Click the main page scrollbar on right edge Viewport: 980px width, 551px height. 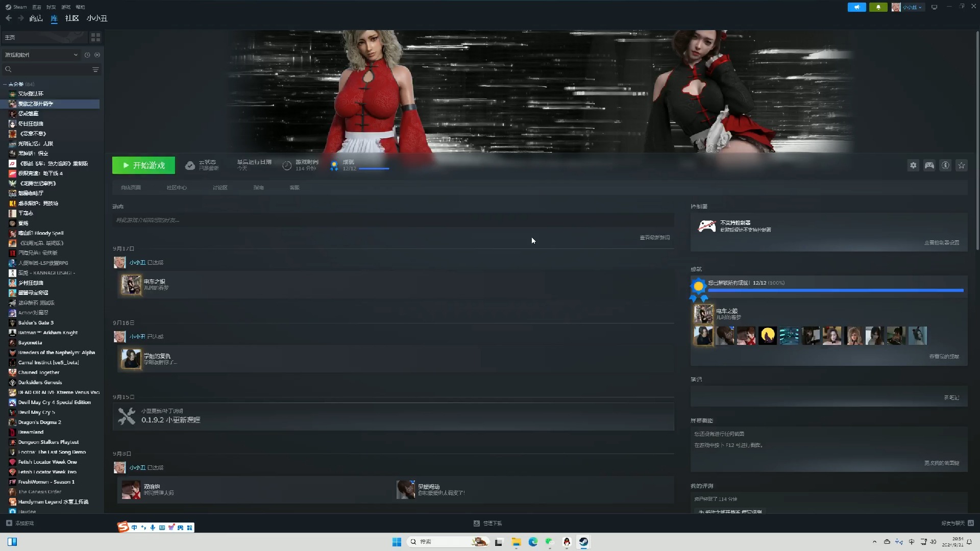tap(977, 140)
